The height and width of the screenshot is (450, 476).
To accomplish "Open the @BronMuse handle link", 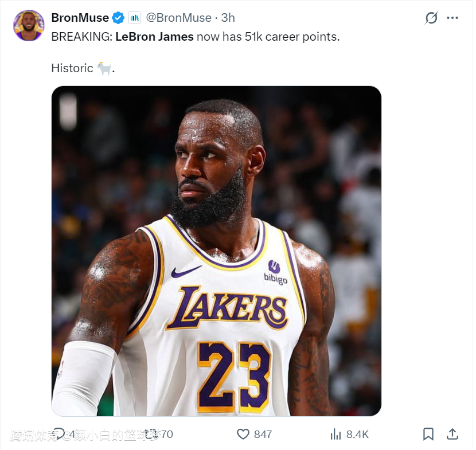I will click(x=178, y=18).
